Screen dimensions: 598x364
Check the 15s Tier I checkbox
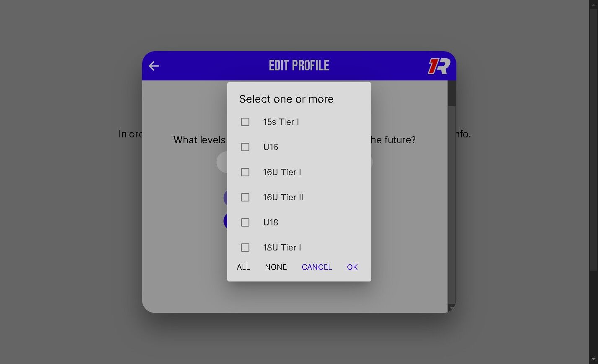(x=245, y=122)
